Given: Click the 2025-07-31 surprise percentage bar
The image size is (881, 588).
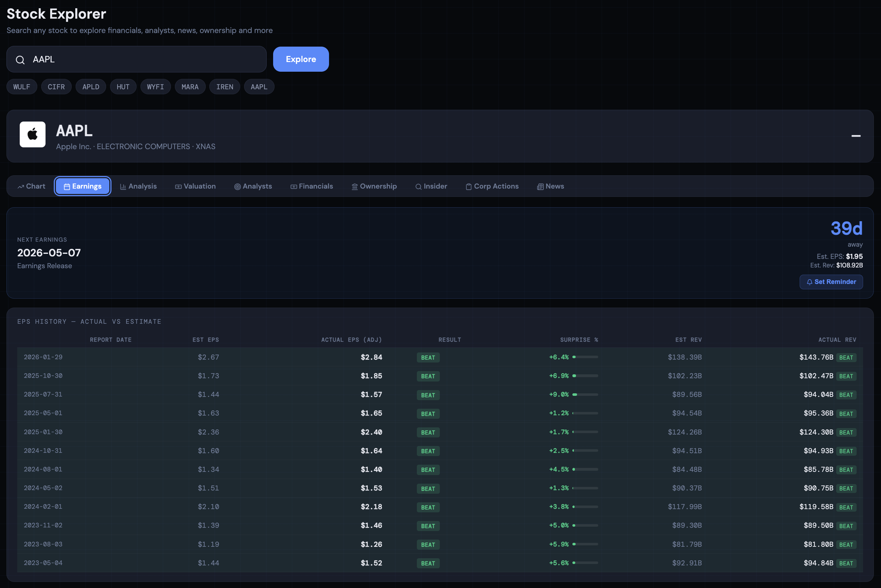Looking at the screenshot, I should (x=585, y=394).
